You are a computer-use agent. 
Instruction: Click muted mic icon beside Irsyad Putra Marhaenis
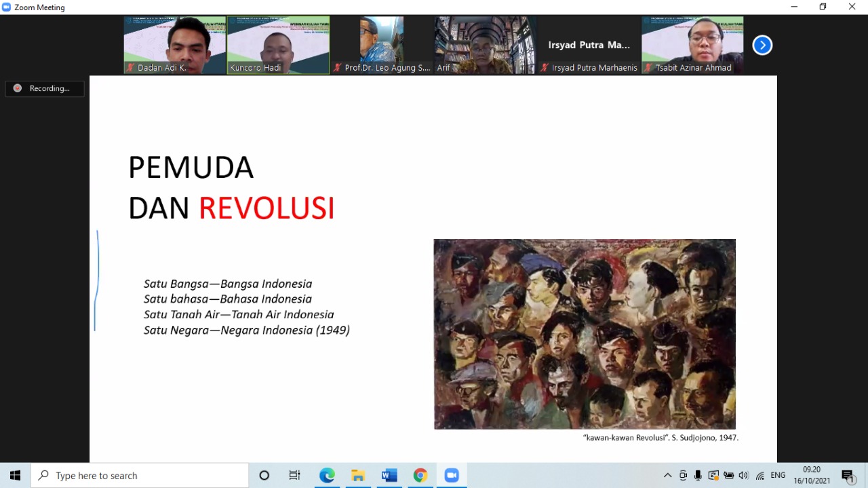(545, 68)
